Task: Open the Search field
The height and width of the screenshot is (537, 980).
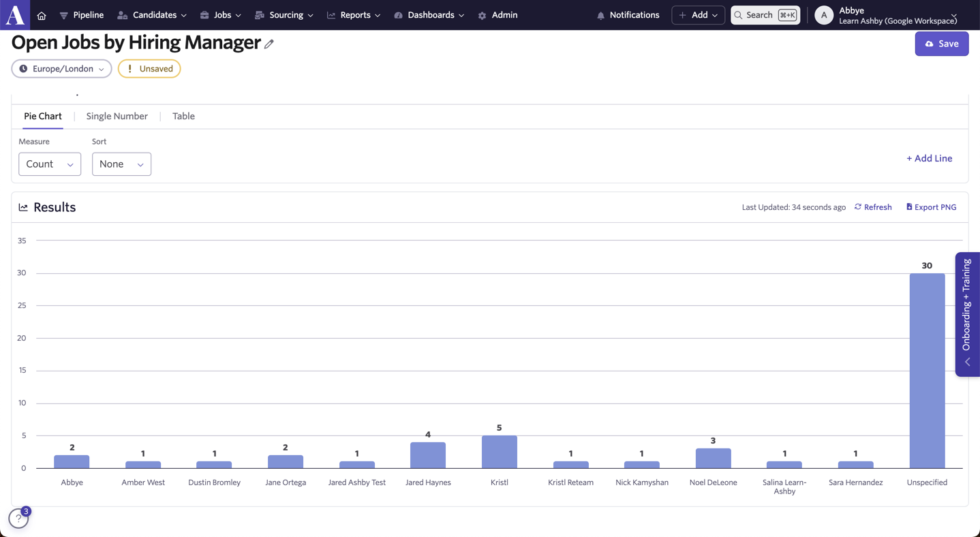Action: click(765, 15)
